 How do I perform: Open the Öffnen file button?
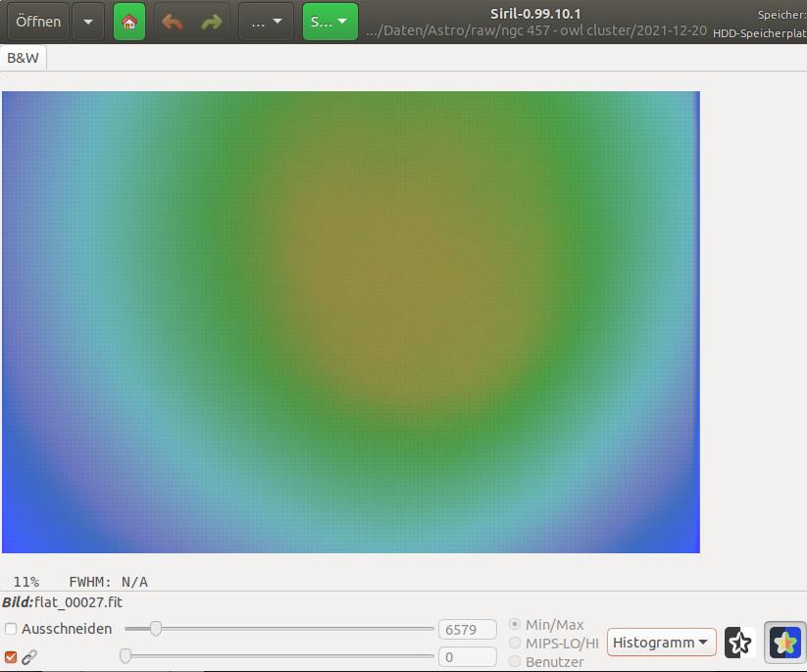coord(38,22)
